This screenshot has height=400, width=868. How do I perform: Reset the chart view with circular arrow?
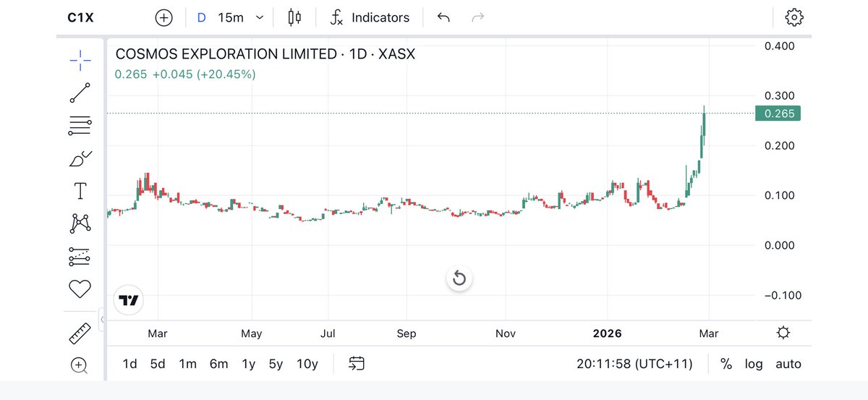[x=459, y=278]
